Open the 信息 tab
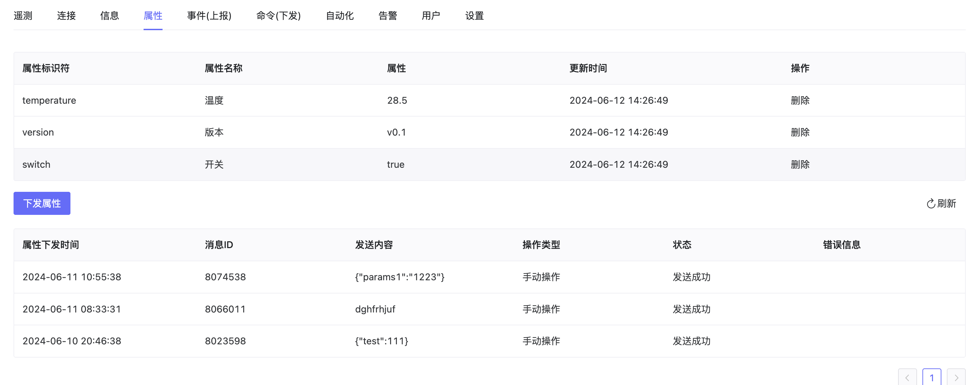Viewport: 980px width, 385px height. tap(110, 16)
